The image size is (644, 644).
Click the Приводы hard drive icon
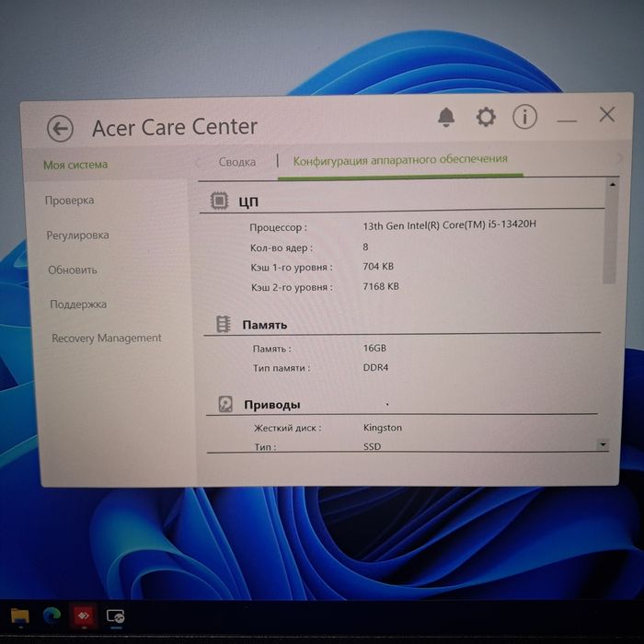225,404
